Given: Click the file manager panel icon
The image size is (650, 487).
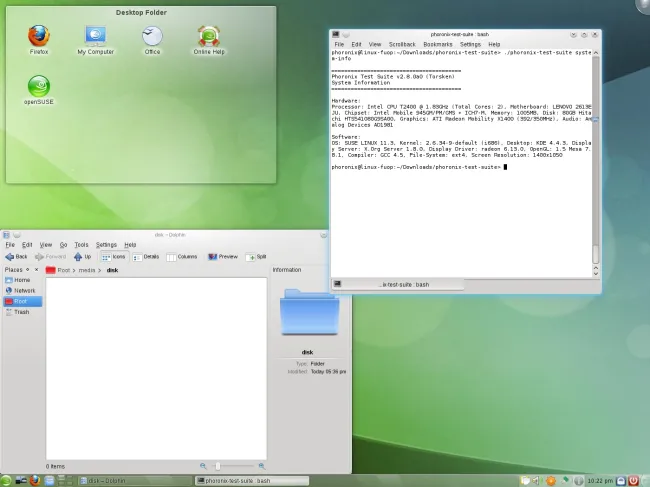Looking at the screenshot, I should click(49, 481).
